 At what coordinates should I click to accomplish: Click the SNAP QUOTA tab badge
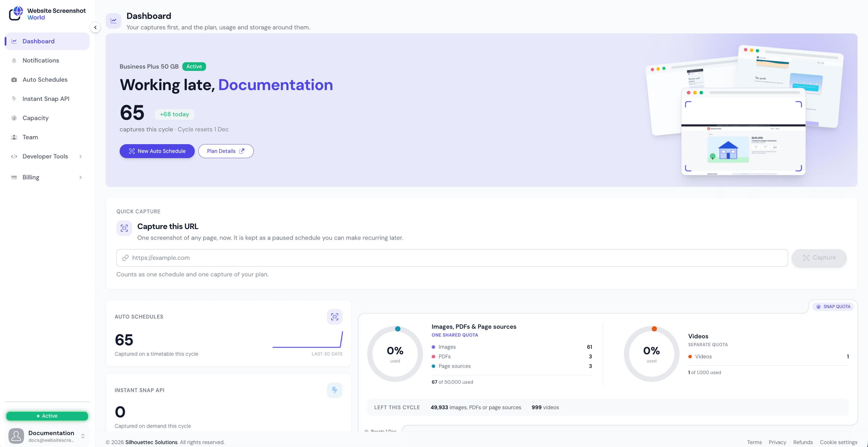tap(833, 307)
